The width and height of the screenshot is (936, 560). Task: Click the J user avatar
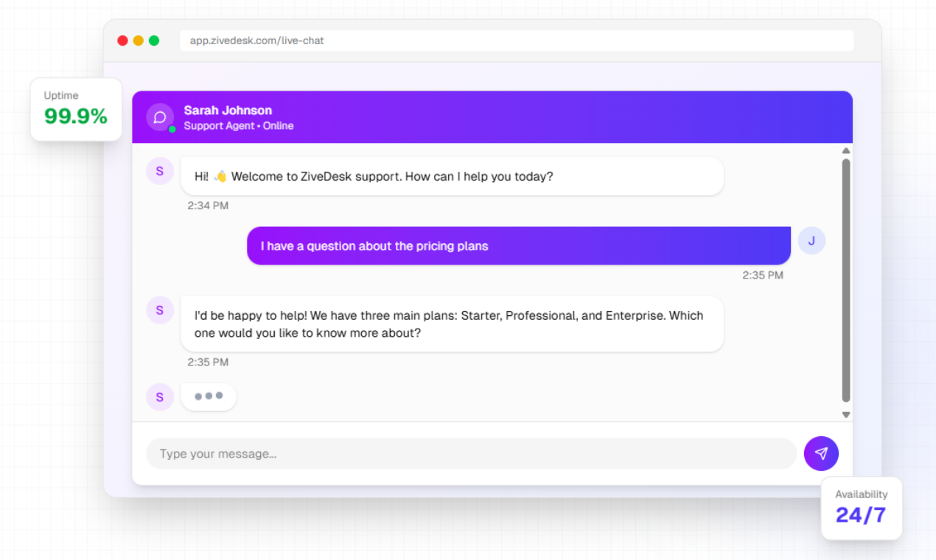[x=811, y=240]
